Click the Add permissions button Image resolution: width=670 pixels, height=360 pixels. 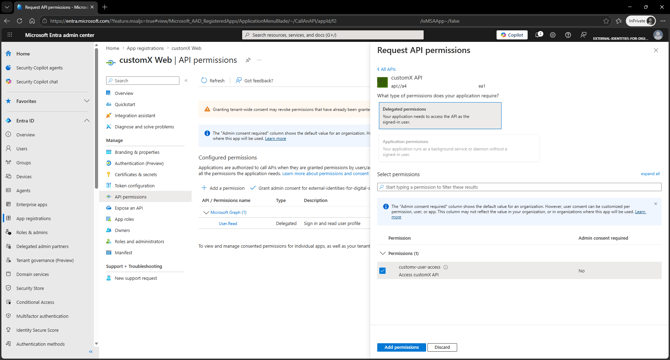(401, 347)
